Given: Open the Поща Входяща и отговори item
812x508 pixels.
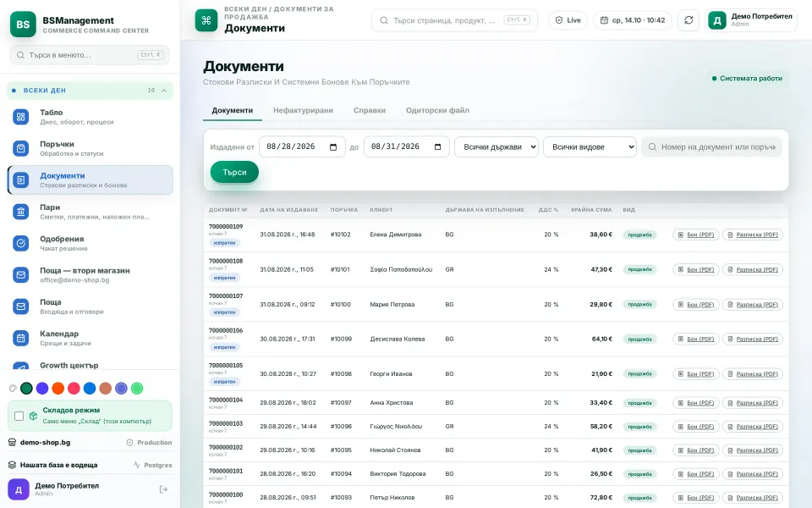Looking at the screenshot, I should pos(90,306).
